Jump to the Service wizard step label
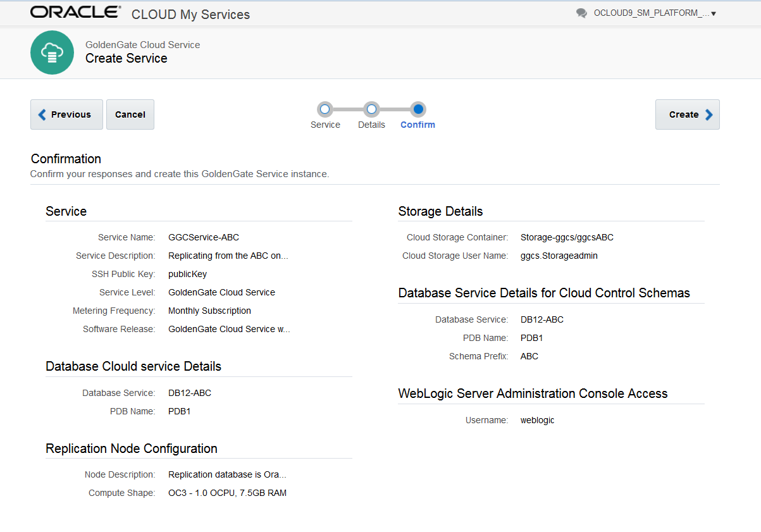Screen dimensions: 761x532 click(325, 125)
